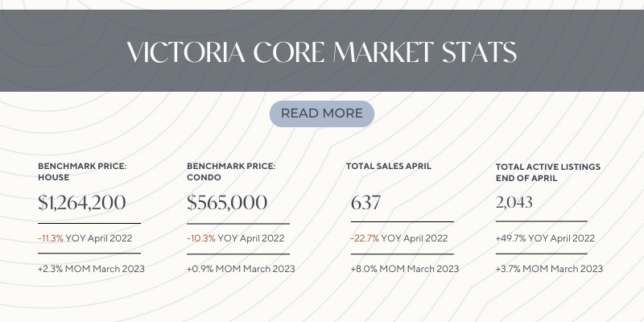Select the -10.3% YOY condo stat
Viewport: 644px width, 322px height.
pos(235,238)
